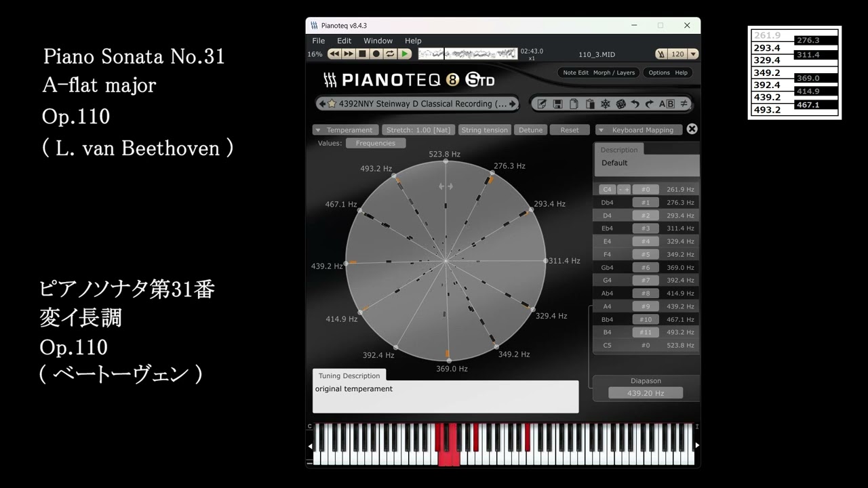
Task: Click the Help button beside Options
Action: (x=681, y=73)
